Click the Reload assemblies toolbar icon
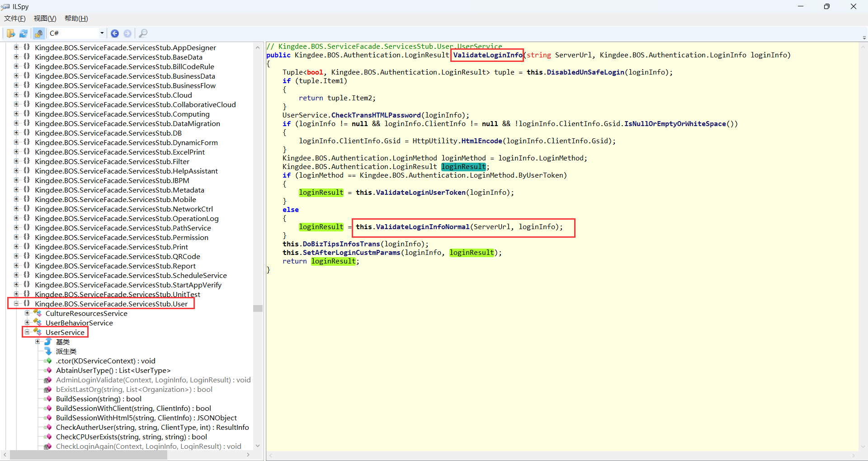The height and width of the screenshot is (461, 868). click(24, 33)
